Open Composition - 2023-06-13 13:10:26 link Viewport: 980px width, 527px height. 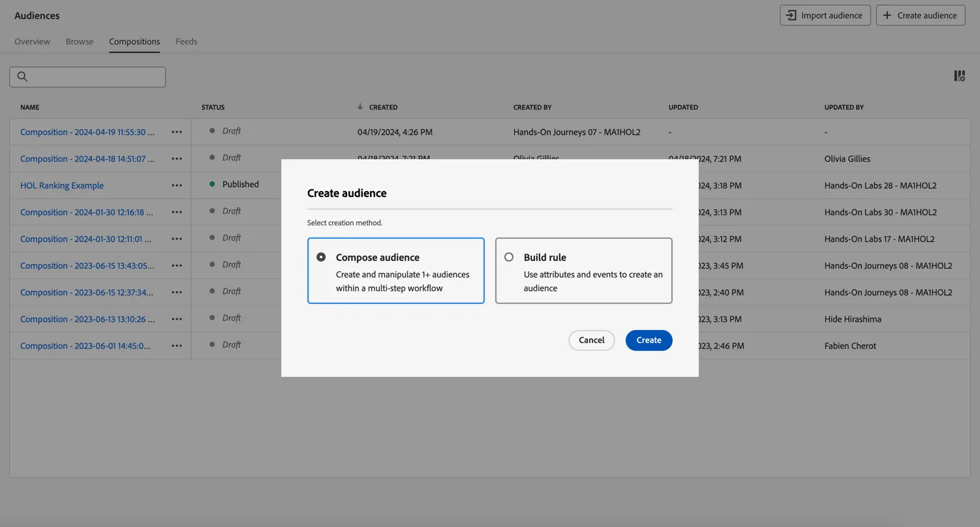click(x=87, y=319)
